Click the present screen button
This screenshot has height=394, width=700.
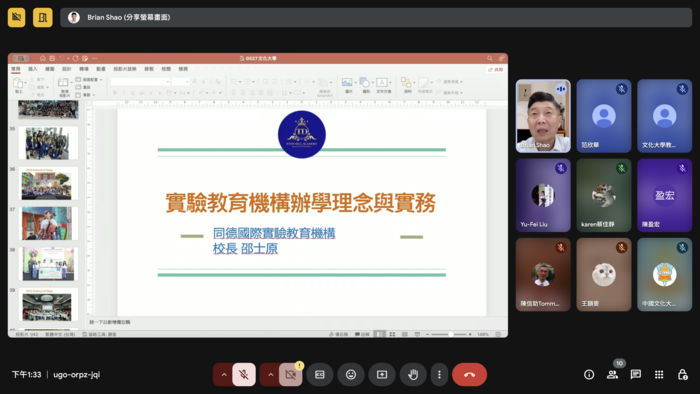[x=382, y=374]
